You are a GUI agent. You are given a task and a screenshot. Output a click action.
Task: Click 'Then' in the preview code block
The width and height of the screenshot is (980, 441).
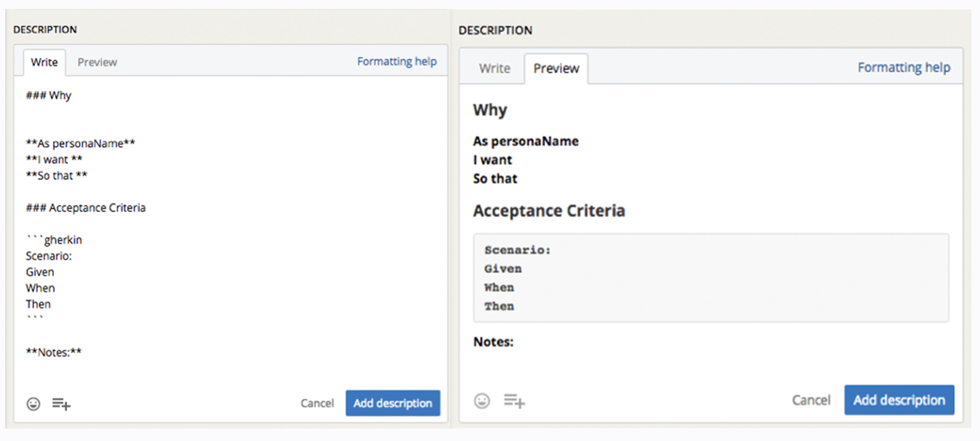[499, 306]
